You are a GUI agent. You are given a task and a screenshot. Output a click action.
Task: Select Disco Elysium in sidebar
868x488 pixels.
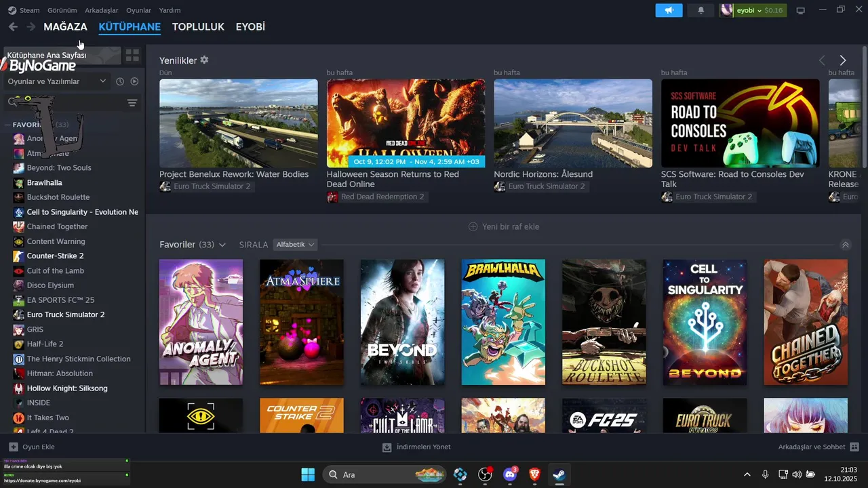point(50,285)
